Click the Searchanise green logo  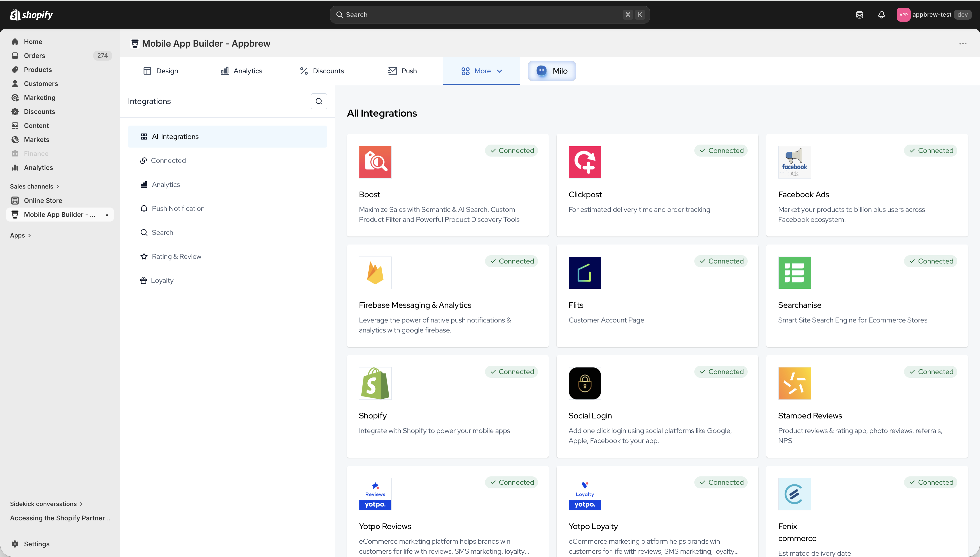pos(794,273)
